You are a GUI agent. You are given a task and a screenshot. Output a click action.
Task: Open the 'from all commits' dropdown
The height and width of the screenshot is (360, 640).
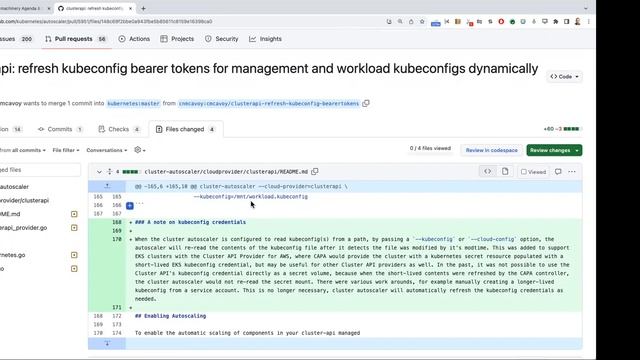(x=23, y=150)
